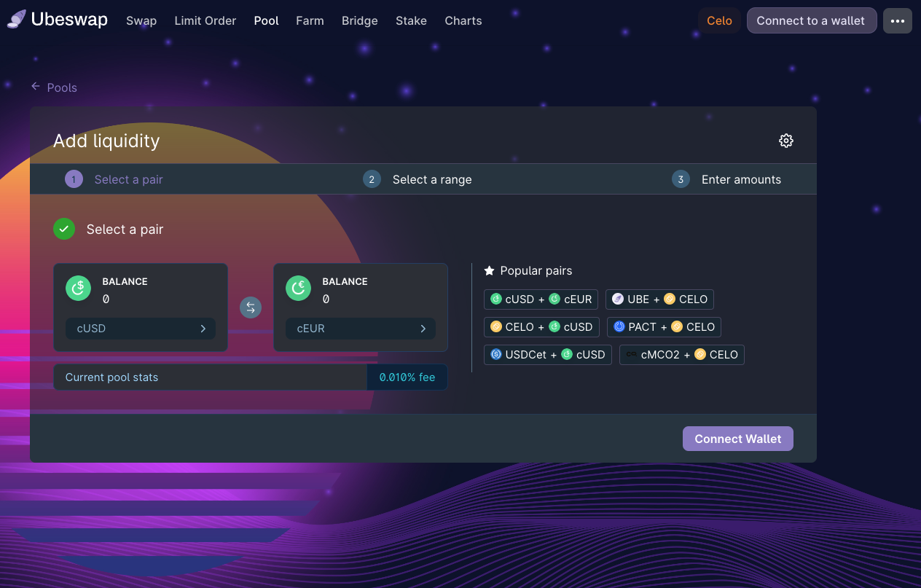Click step 3 circle in the stepper

[681, 179]
